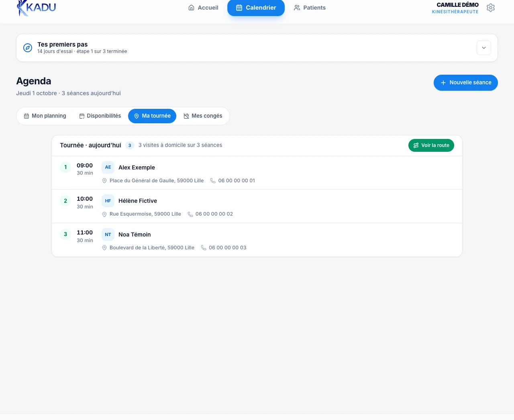Click the location pin for Boulevard de la Liberté
The width and height of the screenshot is (514, 420).
[104, 248]
